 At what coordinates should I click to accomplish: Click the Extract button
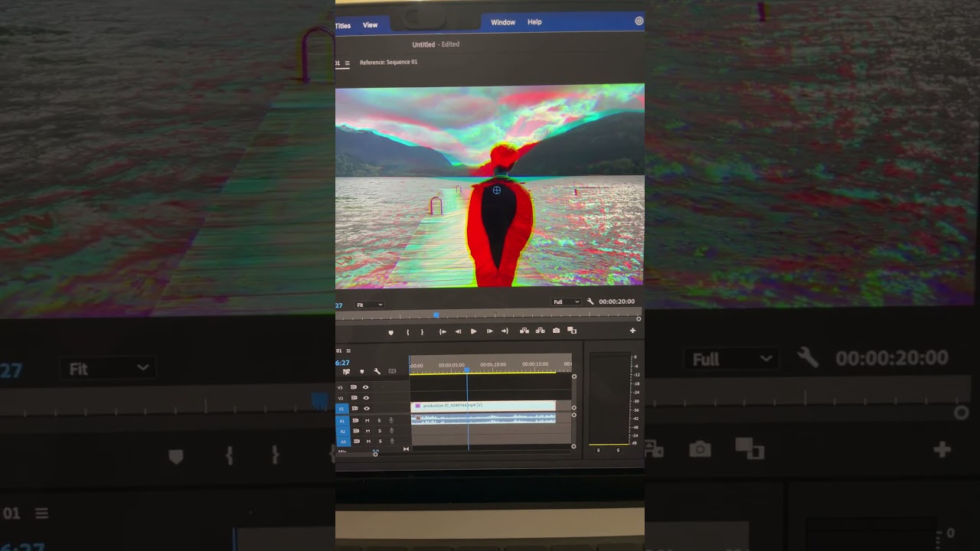pyautogui.click(x=540, y=331)
